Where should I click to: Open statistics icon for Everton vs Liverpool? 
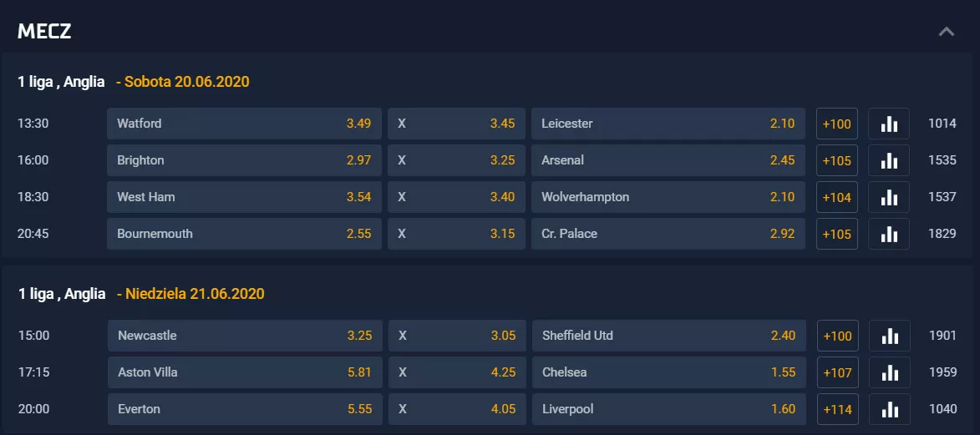click(890, 409)
